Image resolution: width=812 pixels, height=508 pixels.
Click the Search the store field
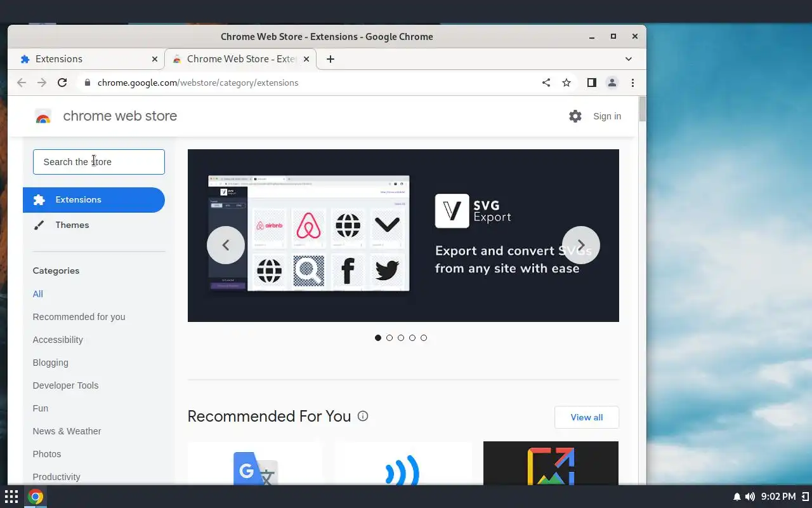[x=99, y=162]
